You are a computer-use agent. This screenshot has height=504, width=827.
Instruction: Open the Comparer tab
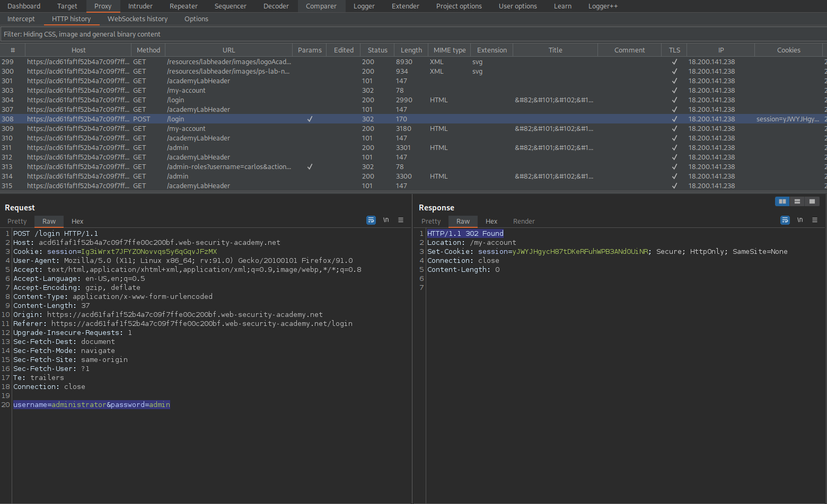(x=321, y=6)
